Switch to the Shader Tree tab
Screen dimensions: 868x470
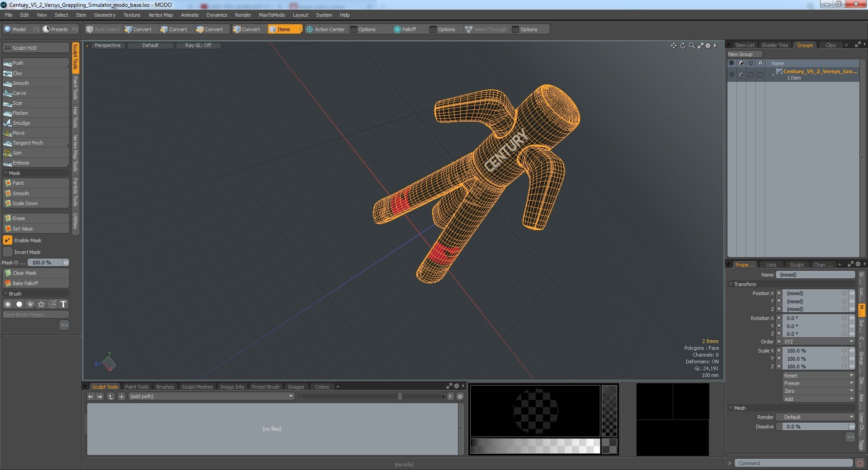coord(774,45)
